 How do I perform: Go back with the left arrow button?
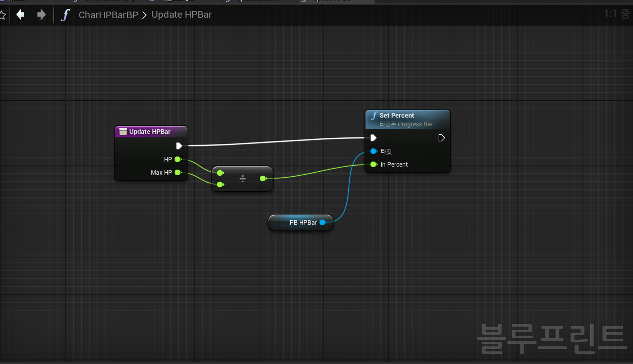pos(20,15)
